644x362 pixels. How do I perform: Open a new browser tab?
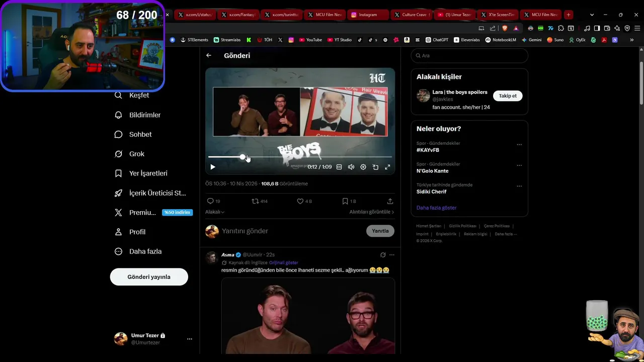tap(568, 15)
